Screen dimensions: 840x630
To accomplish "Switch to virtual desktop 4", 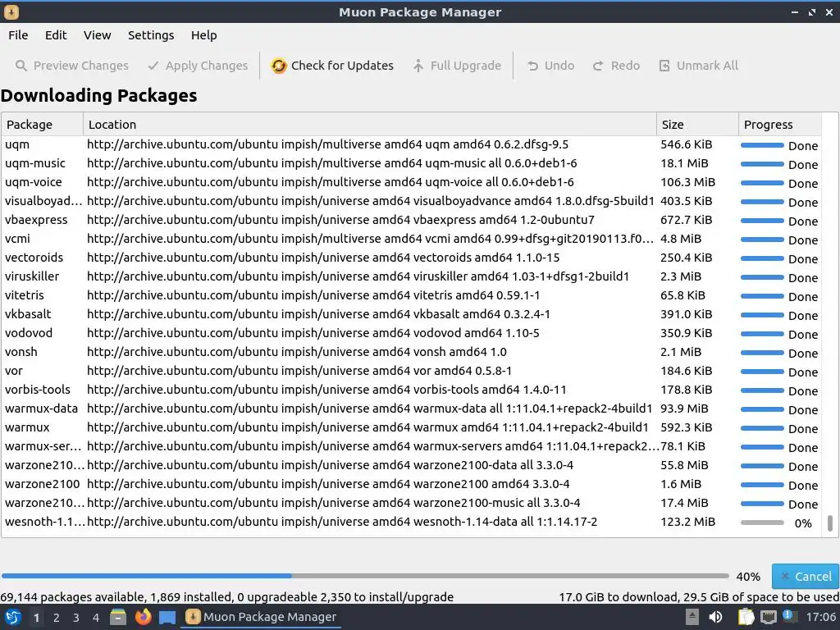I will coord(96,618).
